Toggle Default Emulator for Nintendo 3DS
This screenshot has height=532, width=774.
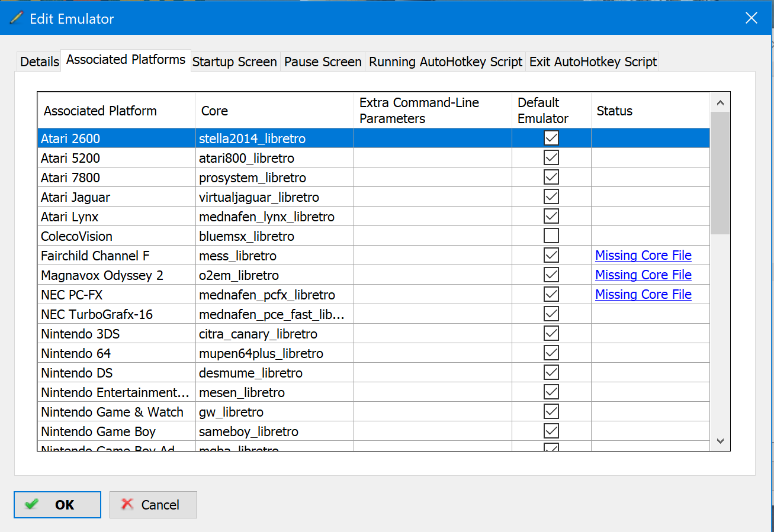(x=551, y=334)
